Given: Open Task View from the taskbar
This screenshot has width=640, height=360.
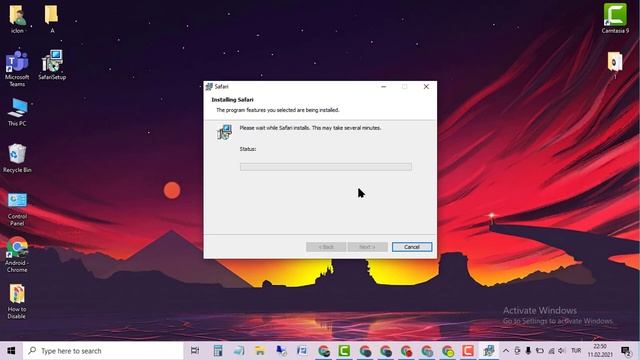Looking at the screenshot, I should (195, 351).
